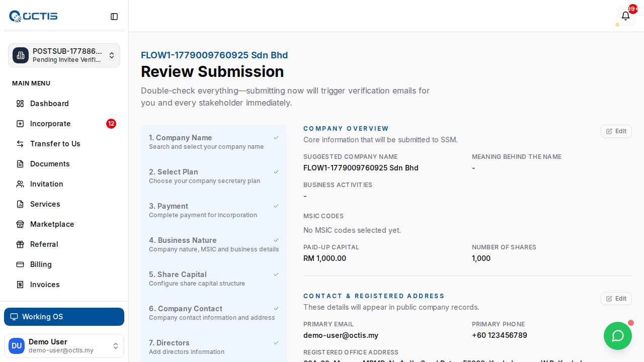Click checkmark beside Share Capital step
The image size is (644, 362).
tap(276, 275)
